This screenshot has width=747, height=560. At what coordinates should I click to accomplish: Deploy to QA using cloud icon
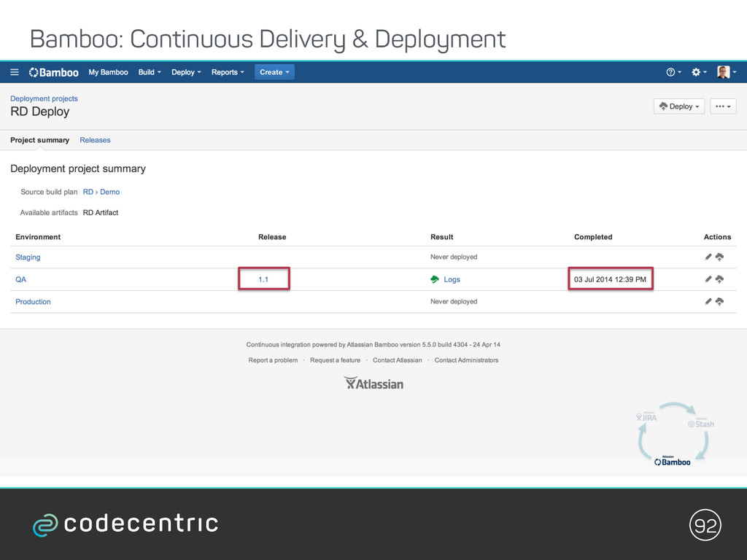(x=719, y=279)
